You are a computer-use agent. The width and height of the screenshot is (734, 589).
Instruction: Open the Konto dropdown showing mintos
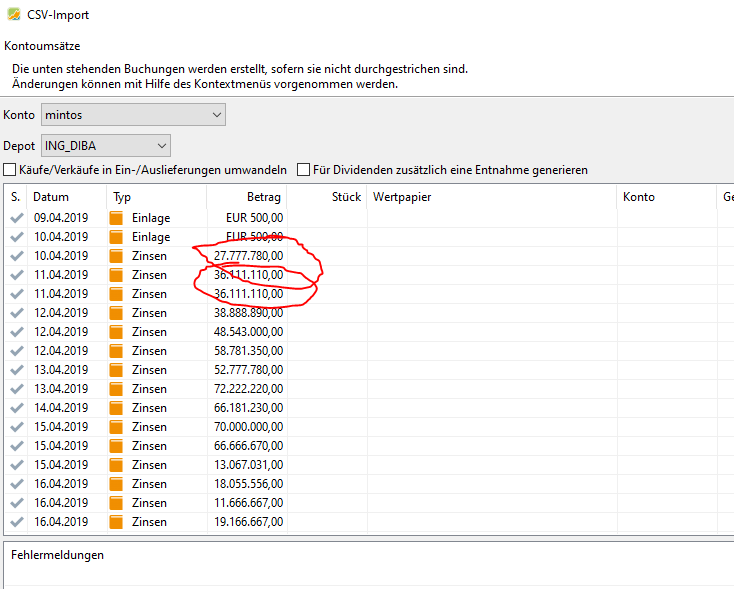point(133,115)
